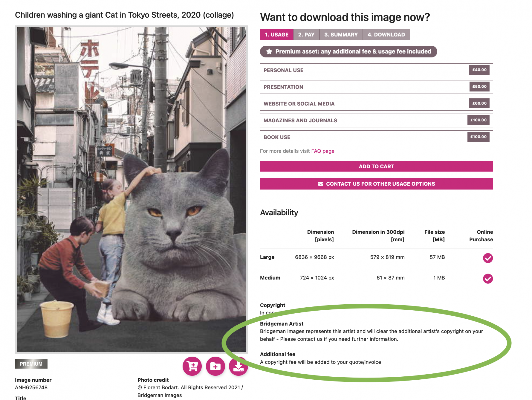Viewport: 532px width, 400px height.
Task: Click the Large size purchase checkmark
Action: 488,258
